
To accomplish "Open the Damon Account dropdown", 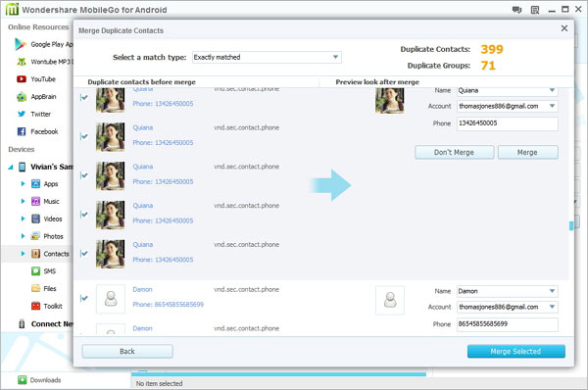I will point(552,307).
